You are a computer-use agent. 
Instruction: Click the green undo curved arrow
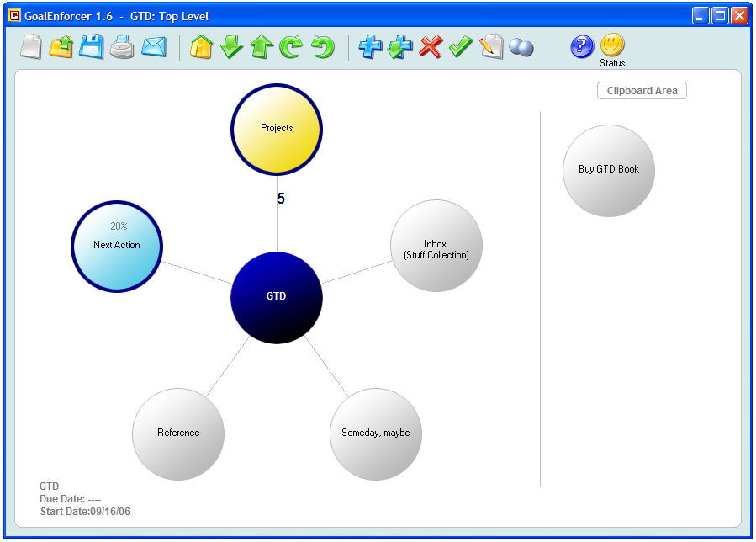click(322, 47)
